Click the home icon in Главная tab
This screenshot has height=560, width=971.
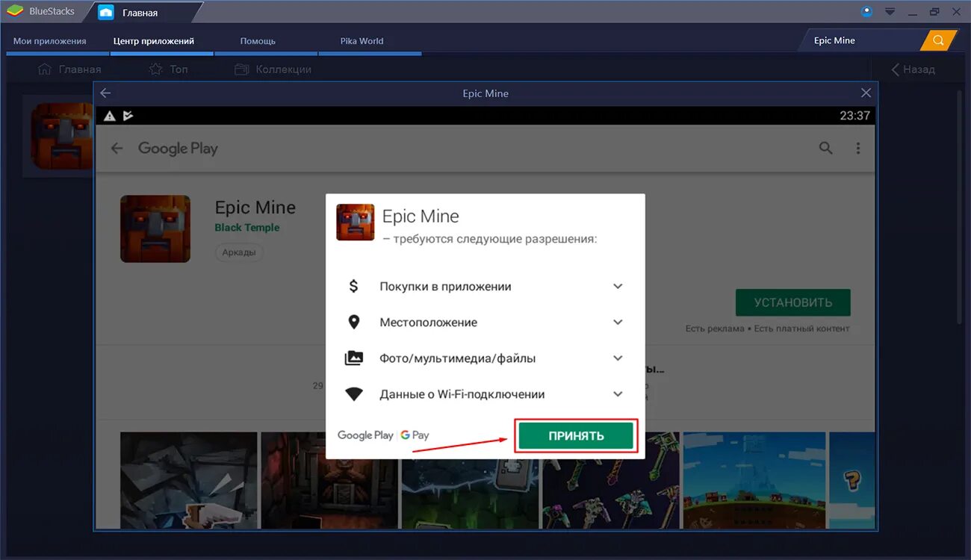pyautogui.click(x=106, y=12)
